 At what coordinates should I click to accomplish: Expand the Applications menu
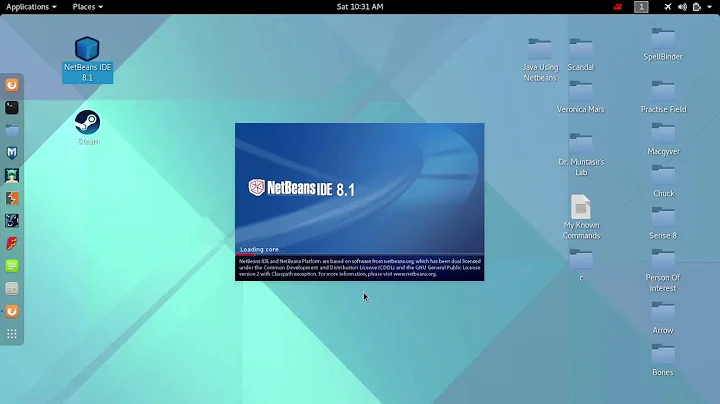click(31, 7)
